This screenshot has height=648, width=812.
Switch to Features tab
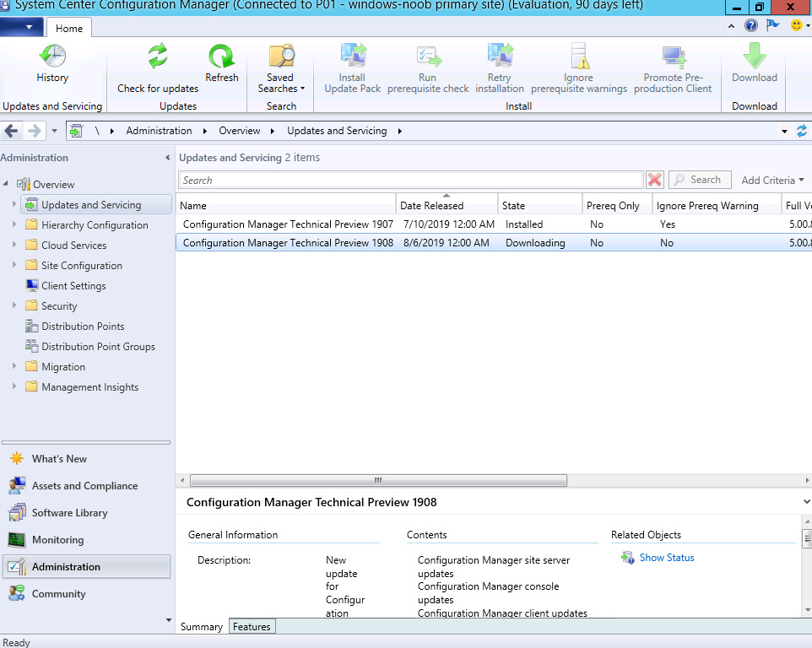[252, 626]
